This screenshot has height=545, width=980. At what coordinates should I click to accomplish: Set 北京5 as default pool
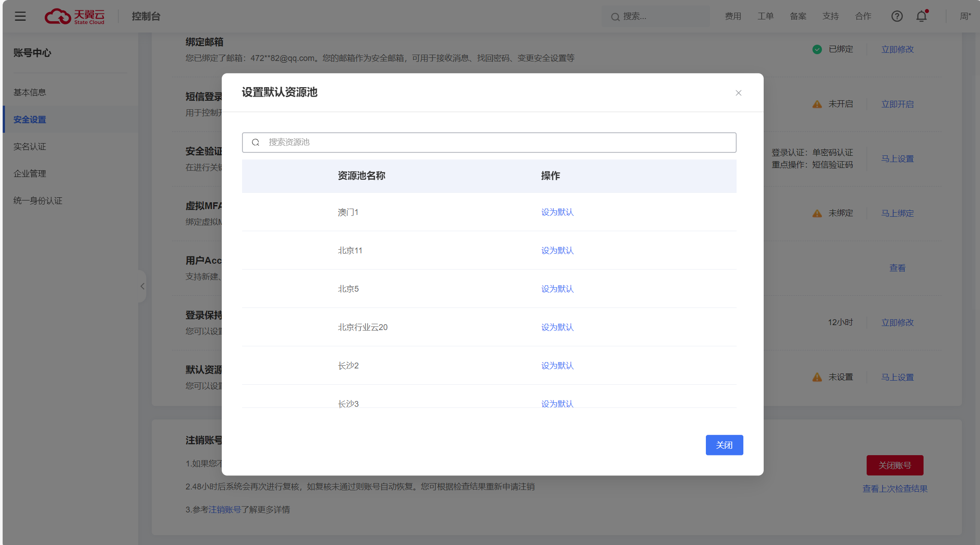pos(557,289)
